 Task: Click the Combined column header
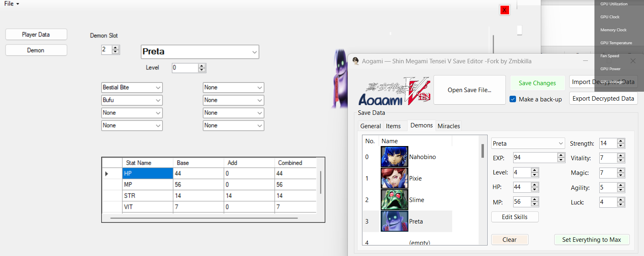pos(295,163)
